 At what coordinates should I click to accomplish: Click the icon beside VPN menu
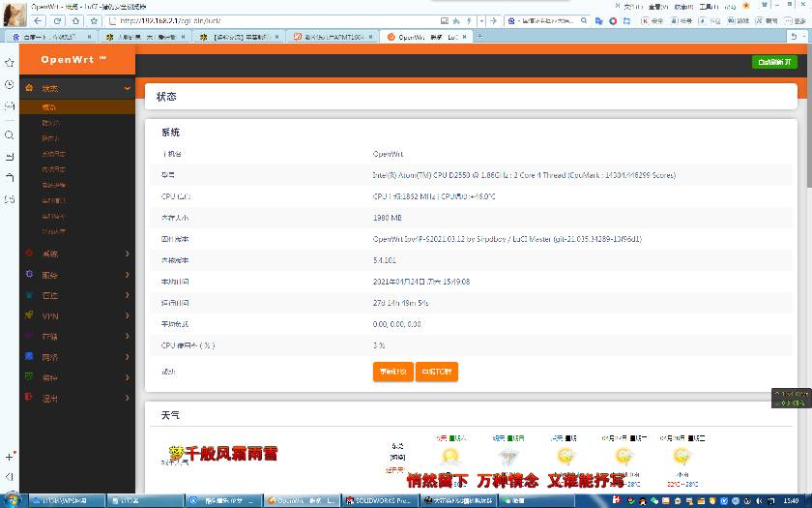pyautogui.click(x=30, y=315)
